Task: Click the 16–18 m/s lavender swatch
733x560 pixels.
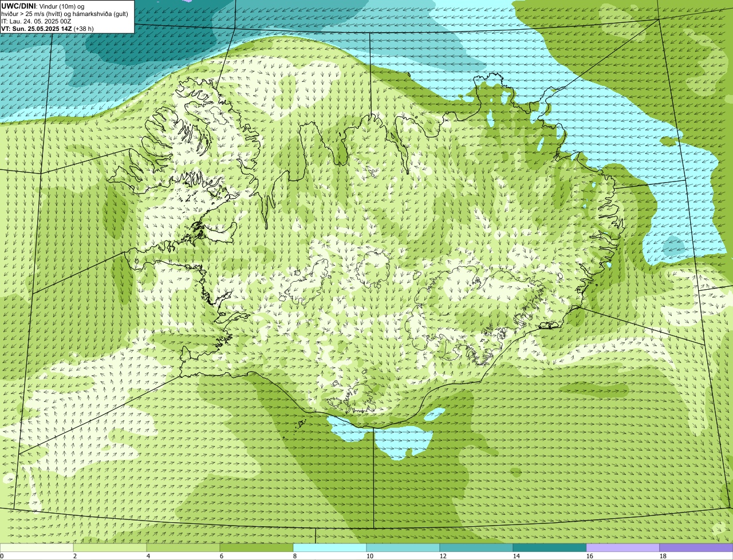Action: (x=623, y=547)
